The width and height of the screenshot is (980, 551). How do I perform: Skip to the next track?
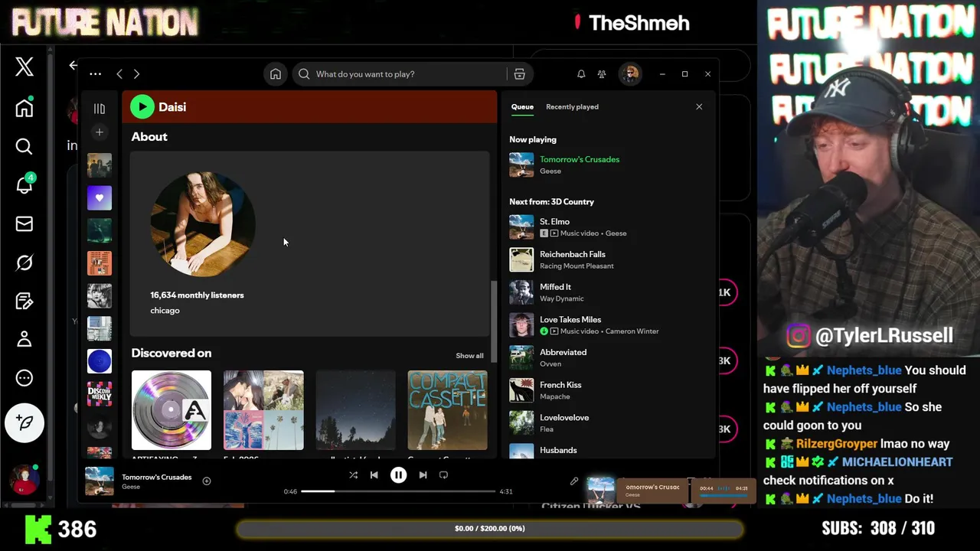pyautogui.click(x=423, y=475)
